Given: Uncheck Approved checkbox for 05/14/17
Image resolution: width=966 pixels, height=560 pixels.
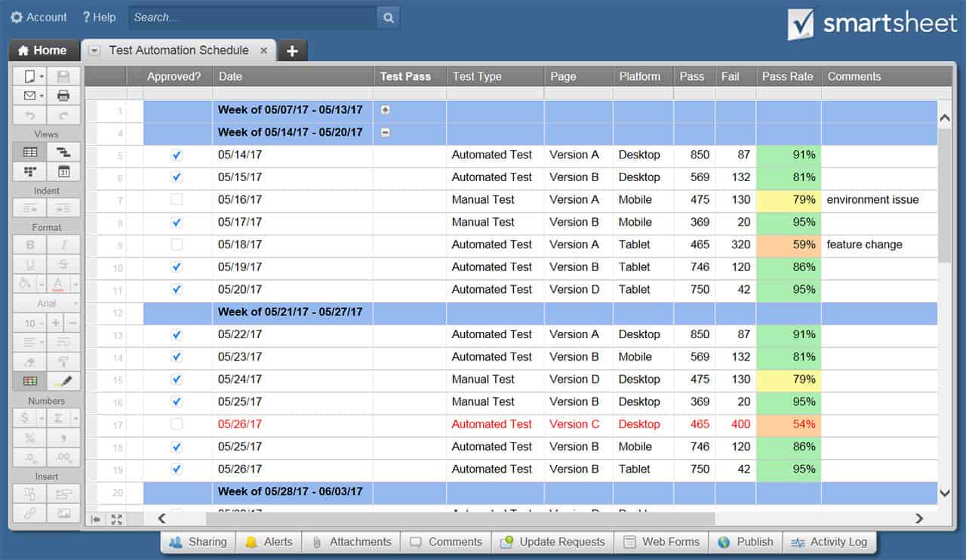Looking at the screenshot, I should (177, 155).
